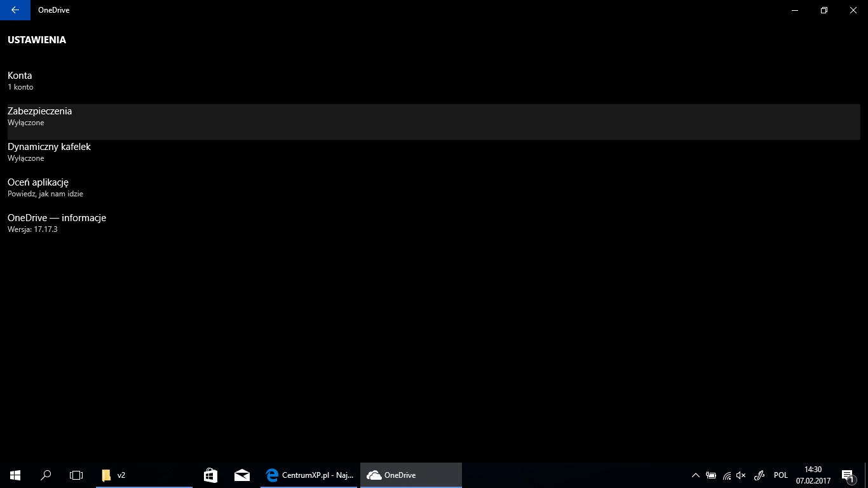868x488 pixels.
Task: Open the pen workspace tray icon
Action: 759,475
